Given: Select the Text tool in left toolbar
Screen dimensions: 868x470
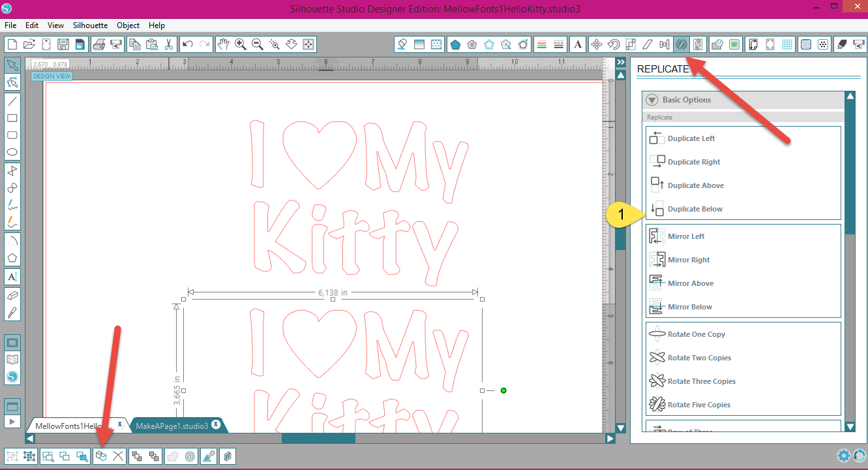Looking at the screenshot, I should (12, 277).
